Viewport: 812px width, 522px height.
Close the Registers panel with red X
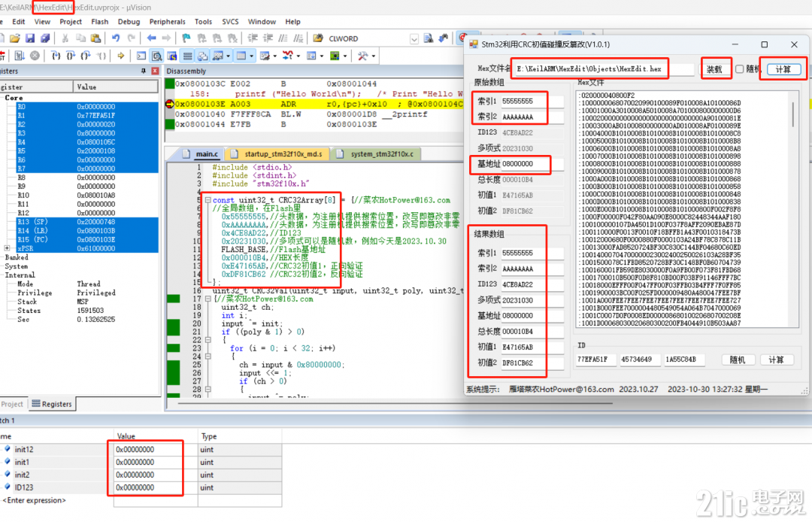155,71
